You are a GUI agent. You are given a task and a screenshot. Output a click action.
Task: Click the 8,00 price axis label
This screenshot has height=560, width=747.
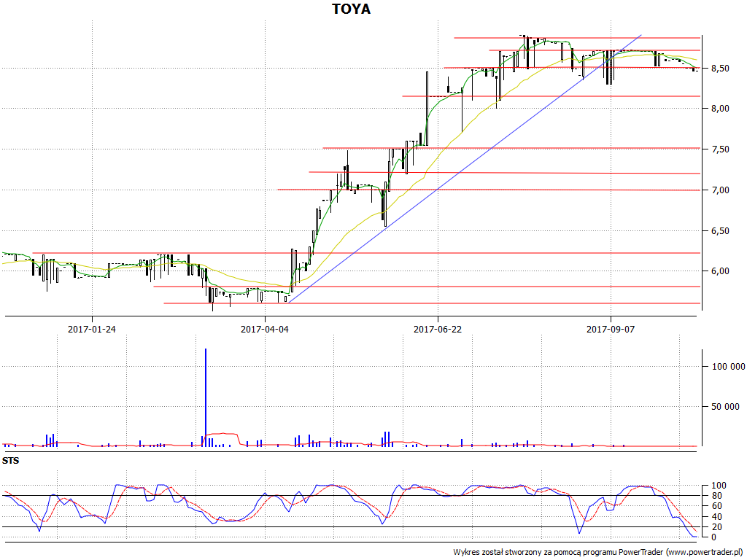[720, 109]
